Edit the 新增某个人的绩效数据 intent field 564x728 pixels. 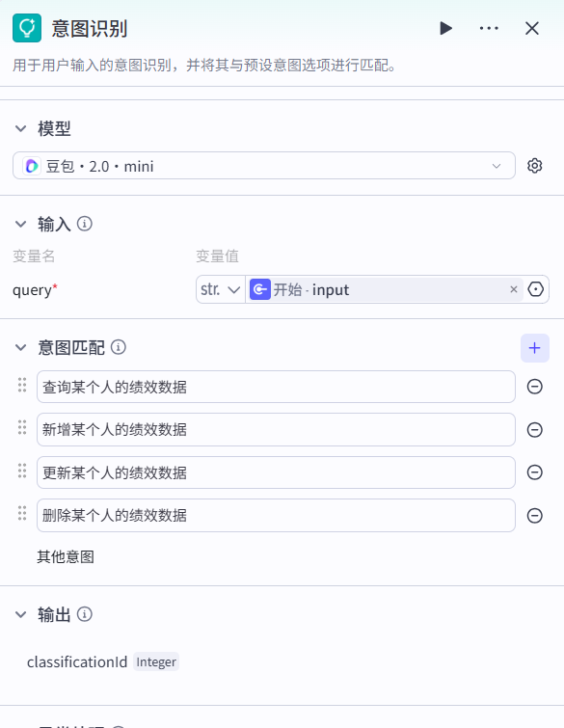276,429
